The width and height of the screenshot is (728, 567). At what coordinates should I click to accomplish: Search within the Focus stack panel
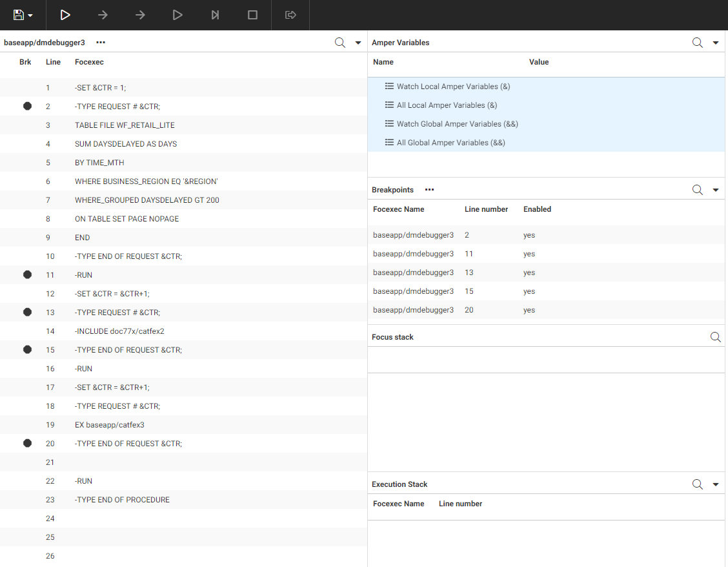tap(715, 337)
